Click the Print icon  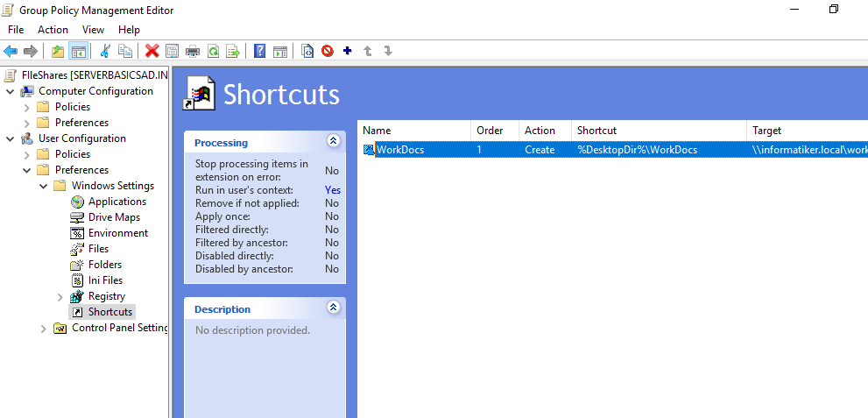192,52
